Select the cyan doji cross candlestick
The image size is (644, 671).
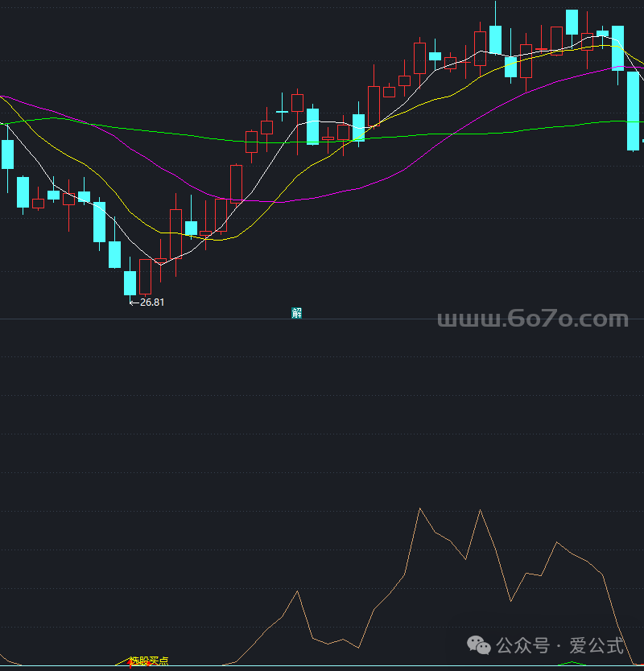click(282, 111)
